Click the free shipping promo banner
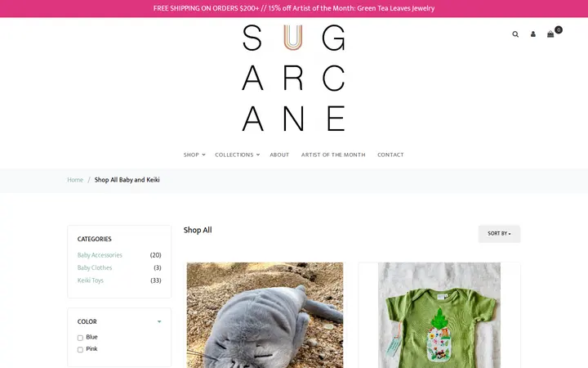 pyautogui.click(x=294, y=8)
